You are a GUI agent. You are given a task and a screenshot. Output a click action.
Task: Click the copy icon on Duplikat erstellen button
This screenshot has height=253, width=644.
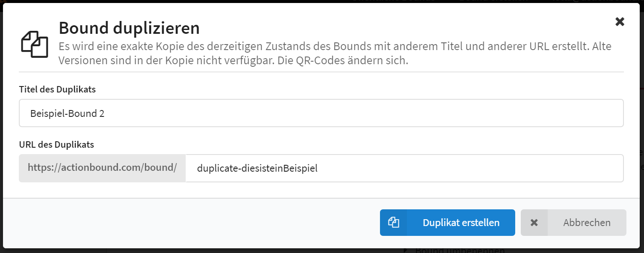(x=393, y=222)
